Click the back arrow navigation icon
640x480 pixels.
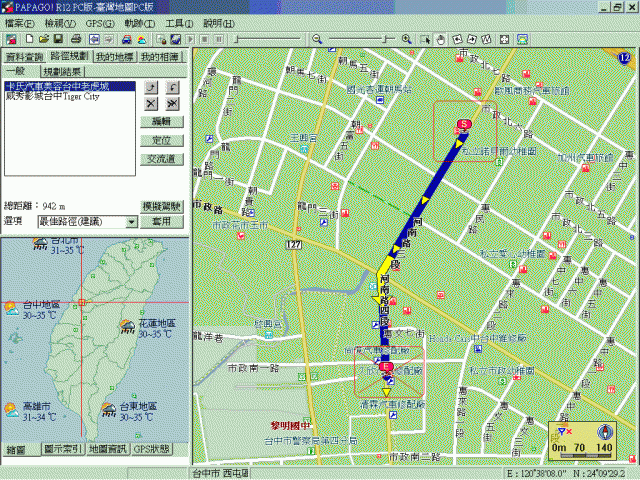pos(94,39)
